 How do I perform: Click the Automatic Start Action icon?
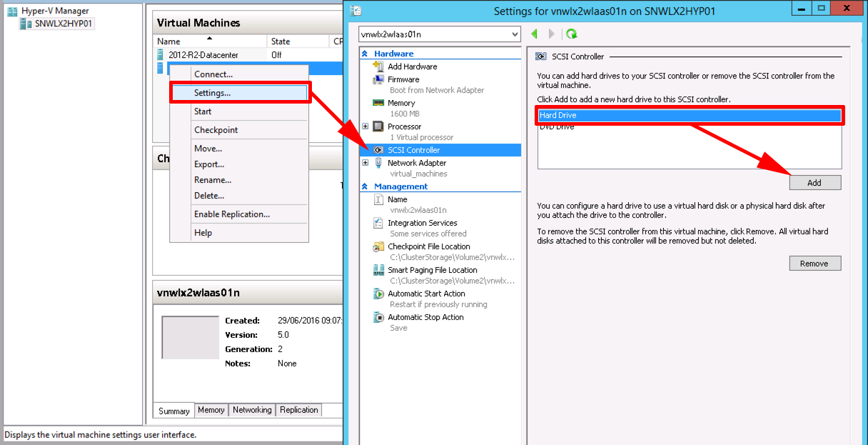pyautogui.click(x=378, y=294)
